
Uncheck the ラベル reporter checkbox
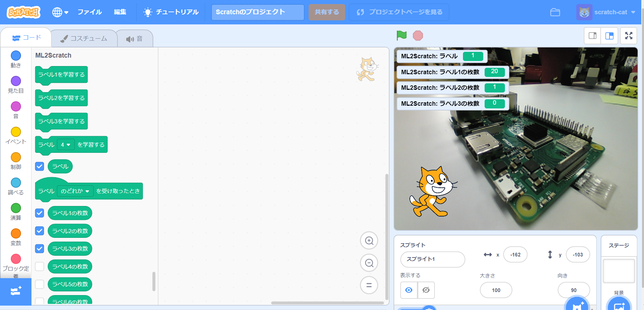[40, 166]
